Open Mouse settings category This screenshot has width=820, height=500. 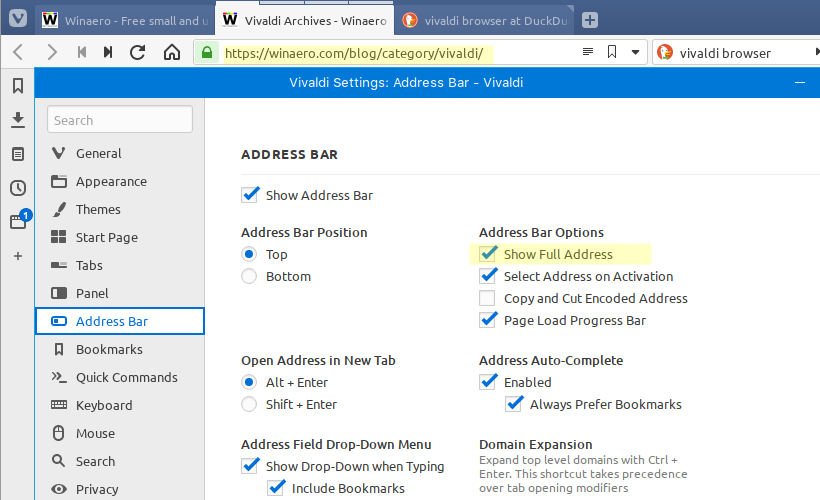pos(120,433)
